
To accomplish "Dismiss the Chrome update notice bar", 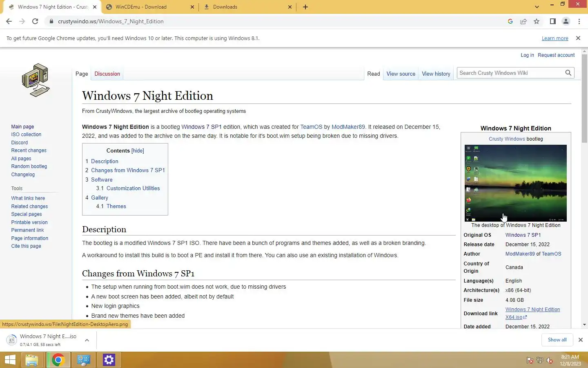I will pyautogui.click(x=578, y=38).
